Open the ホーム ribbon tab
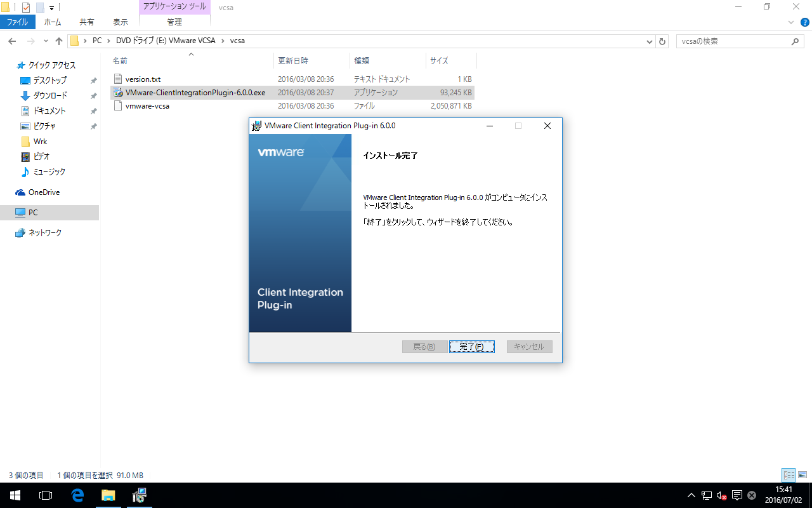 pos(53,22)
